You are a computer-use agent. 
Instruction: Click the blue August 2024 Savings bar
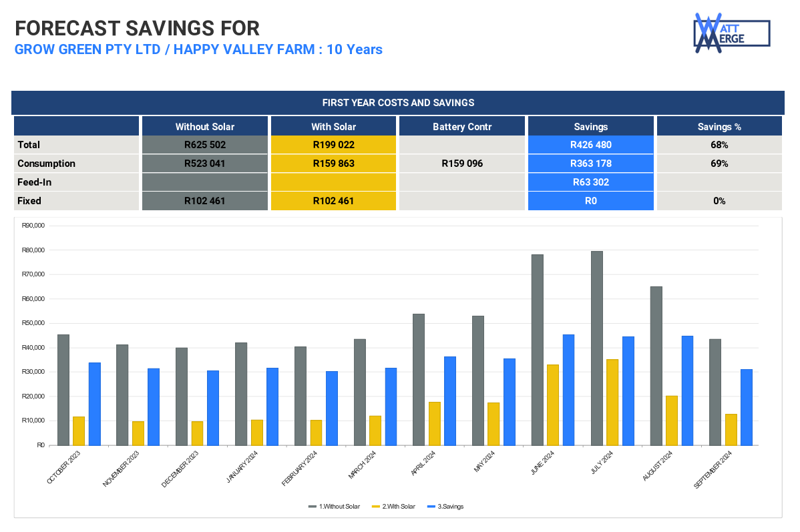click(x=687, y=390)
